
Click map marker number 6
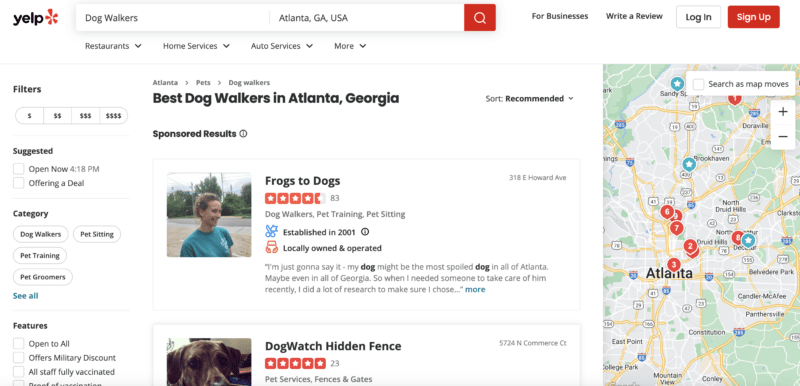(666, 212)
